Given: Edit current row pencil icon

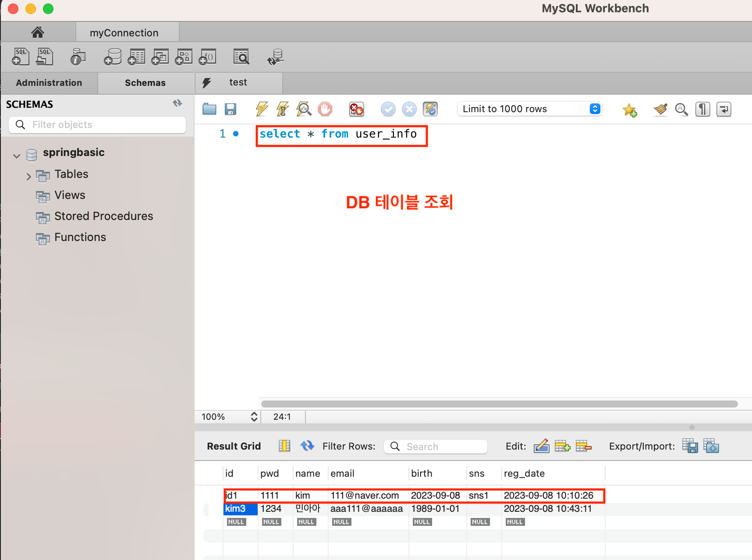Looking at the screenshot, I should 542,446.
